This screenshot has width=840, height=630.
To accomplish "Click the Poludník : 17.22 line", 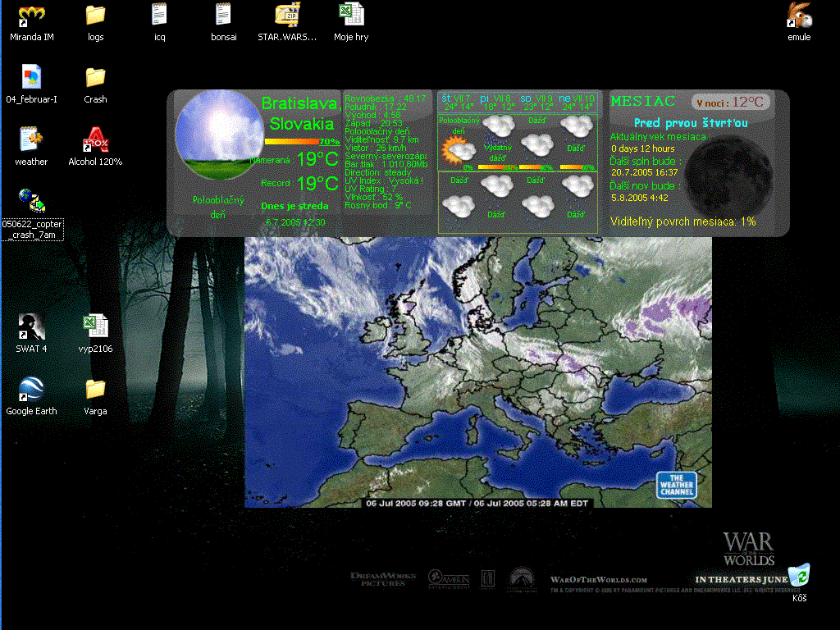I will point(376,107).
